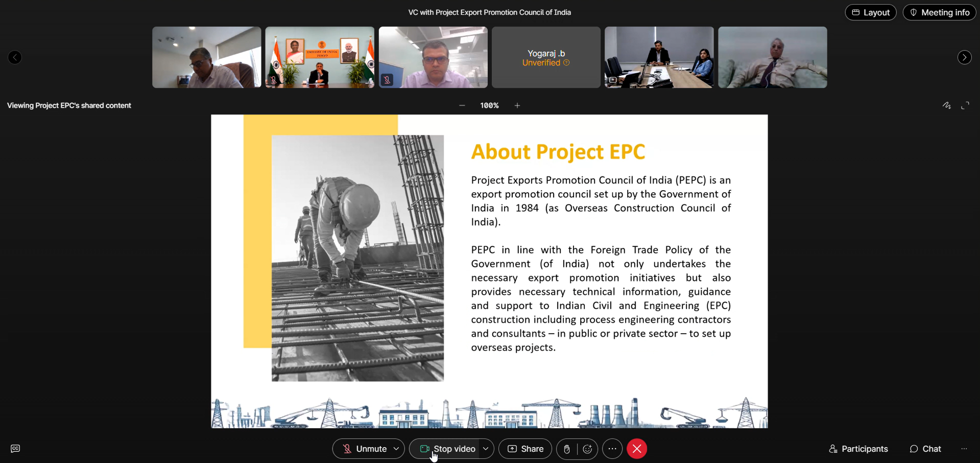This screenshot has width=980, height=463.
Task: Raise hand
Action: [x=567, y=449]
